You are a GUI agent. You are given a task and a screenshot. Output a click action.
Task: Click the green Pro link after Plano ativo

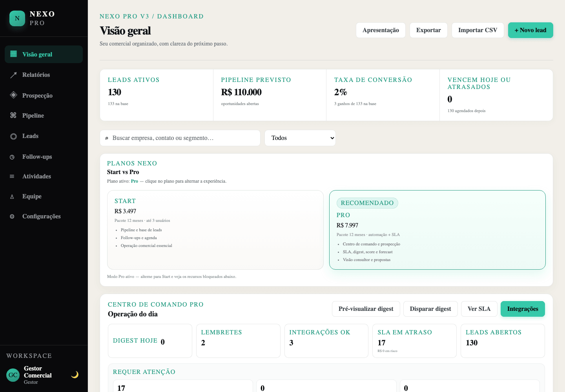135,181
